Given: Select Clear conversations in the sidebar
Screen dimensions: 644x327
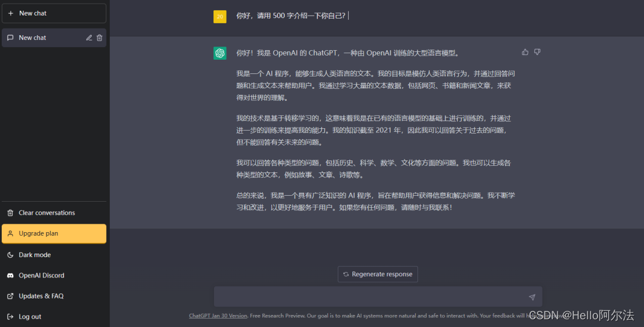Looking at the screenshot, I should coord(54,213).
